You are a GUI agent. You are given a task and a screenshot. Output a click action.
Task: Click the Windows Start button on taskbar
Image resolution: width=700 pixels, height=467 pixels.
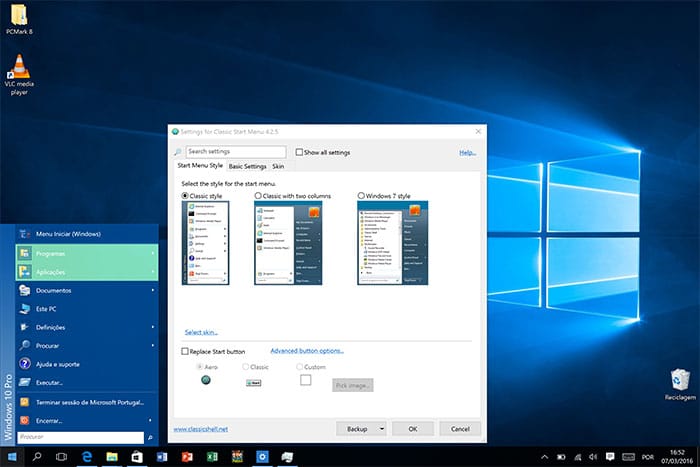[12, 456]
